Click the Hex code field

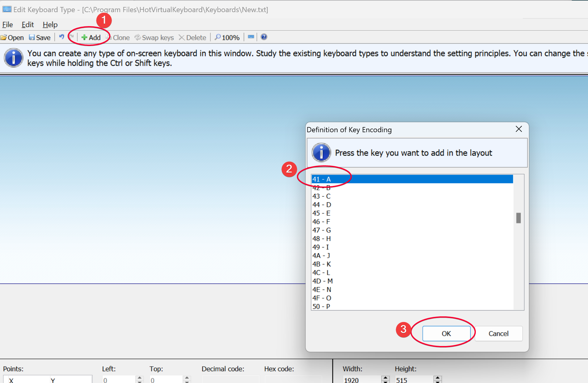point(293,379)
